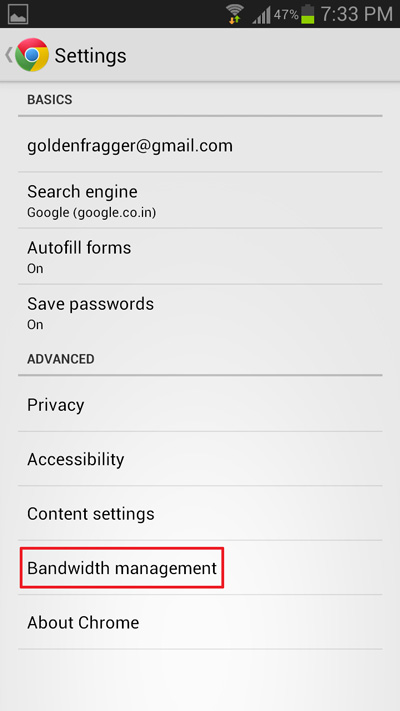Screen dimensions: 400x711
Task: Tap the ADVANCED section header
Action: [61, 359]
